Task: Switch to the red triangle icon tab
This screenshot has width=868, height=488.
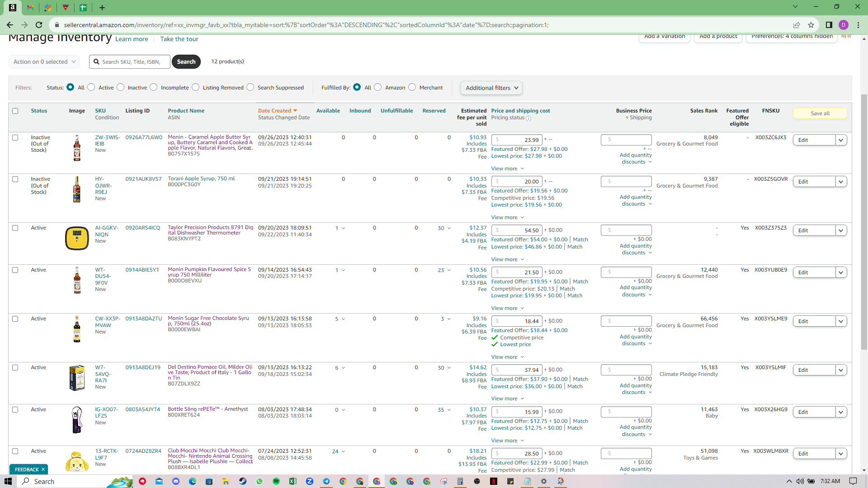Action: 66,7
